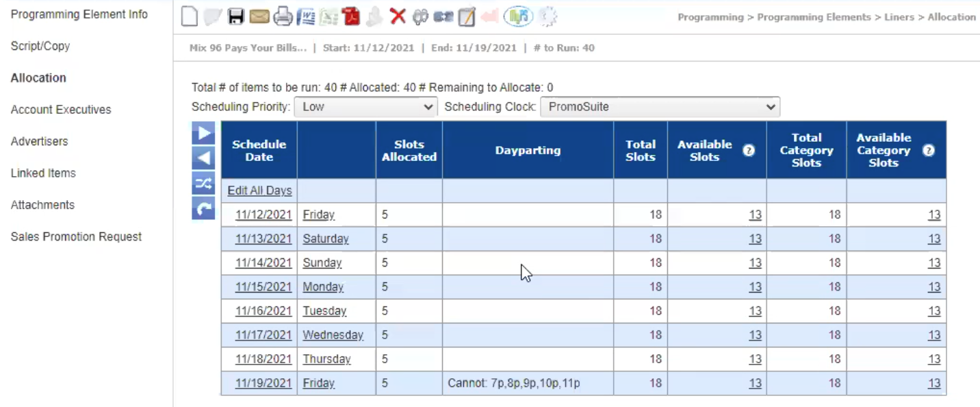
Task: Open help icon beside Available Category Slots
Action: (928, 151)
